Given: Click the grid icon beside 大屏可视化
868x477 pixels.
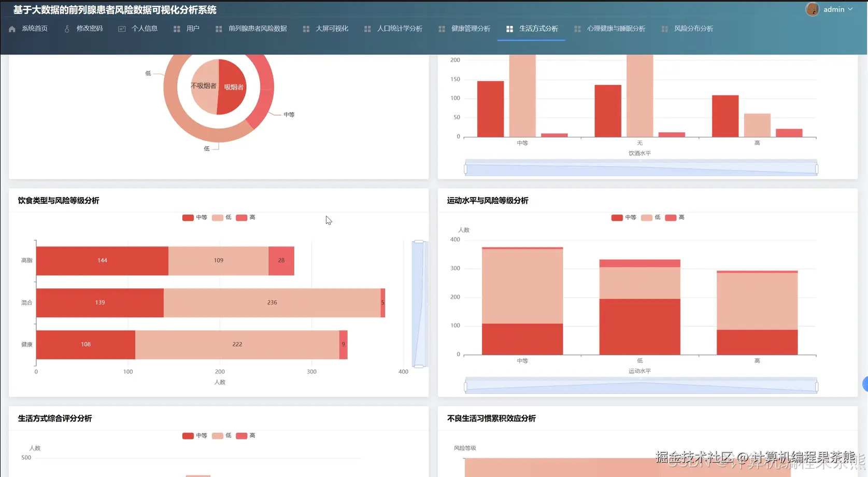Looking at the screenshot, I should 306,29.
